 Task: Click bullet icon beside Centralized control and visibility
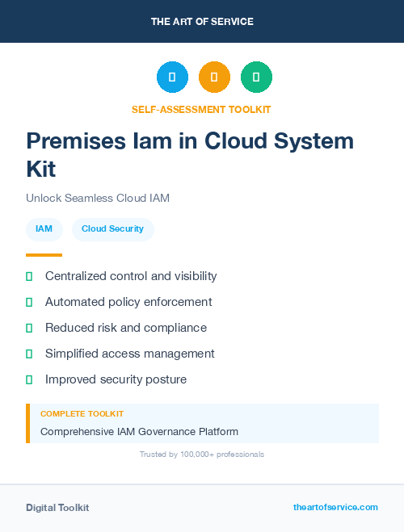[x=29, y=277]
